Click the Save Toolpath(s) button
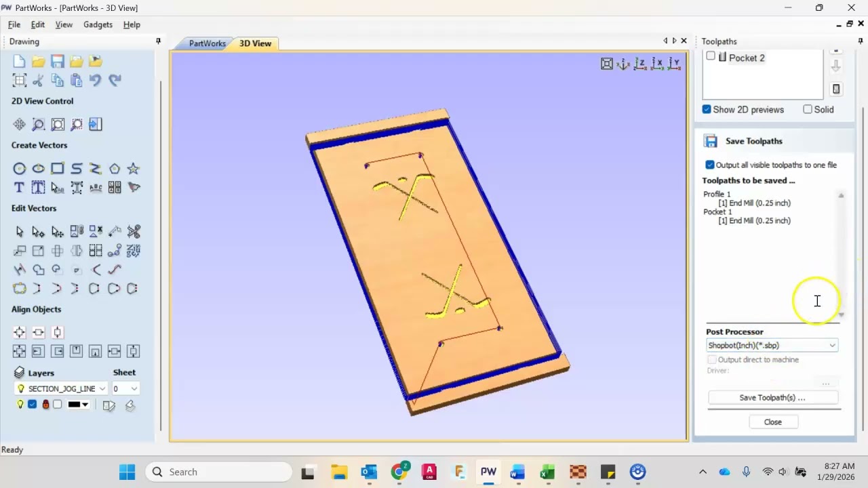Viewport: 868px width, 488px height. tap(772, 398)
